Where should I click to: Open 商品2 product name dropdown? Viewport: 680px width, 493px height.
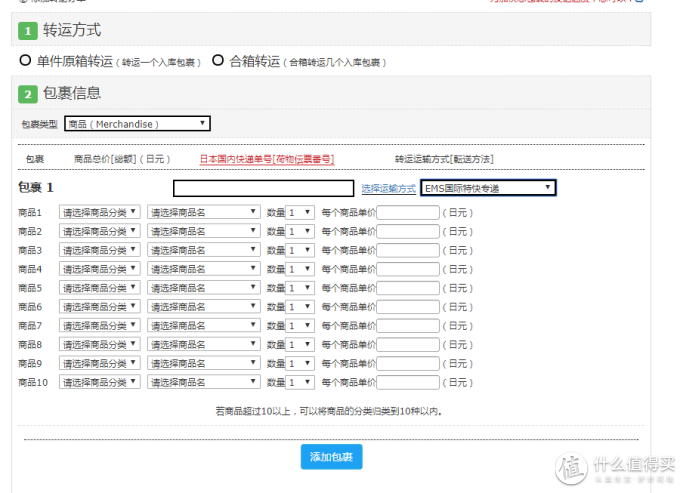click(204, 231)
